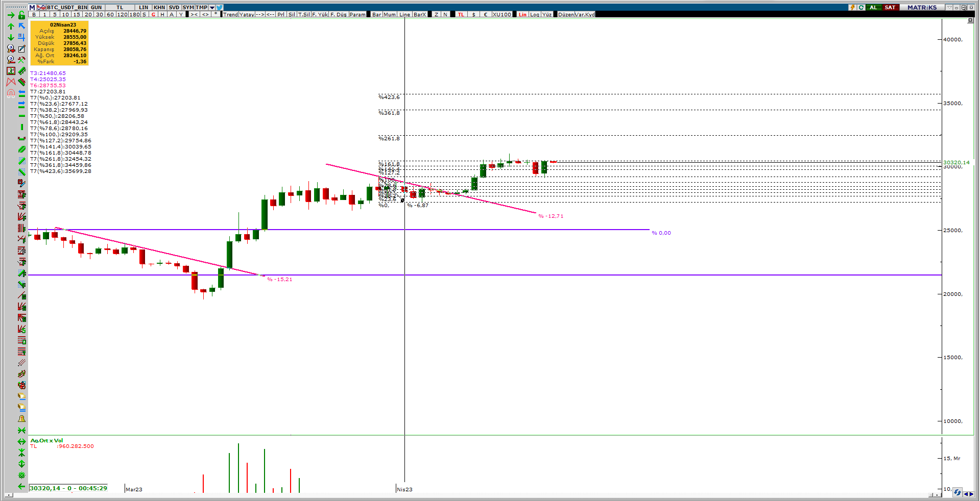
Task: Click the green refresh C icon
Action: [861, 7]
